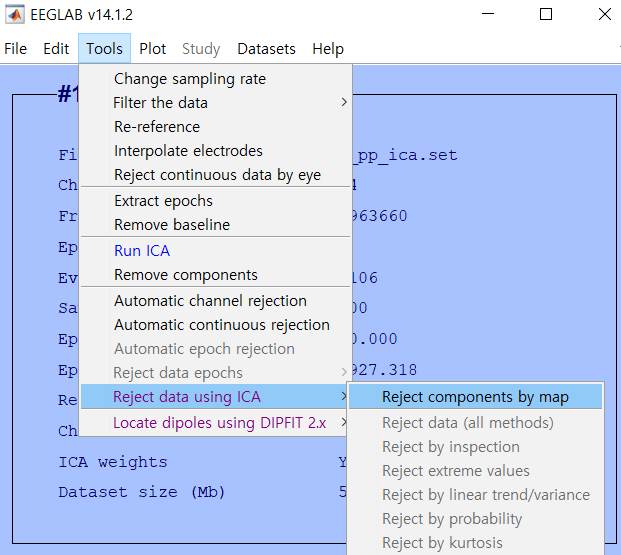The width and height of the screenshot is (621, 555).
Task: Click Run ICA menu entry
Action: pos(216,251)
